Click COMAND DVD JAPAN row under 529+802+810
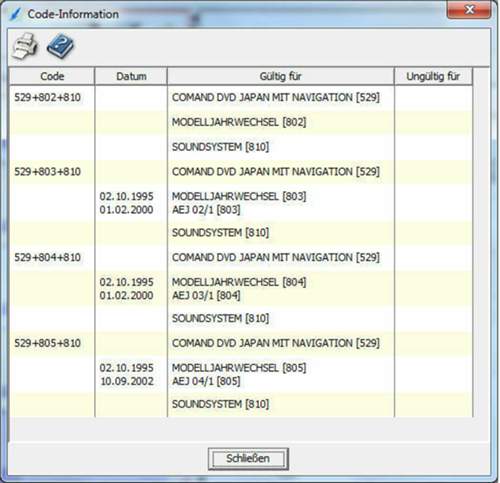 [x=276, y=97]
